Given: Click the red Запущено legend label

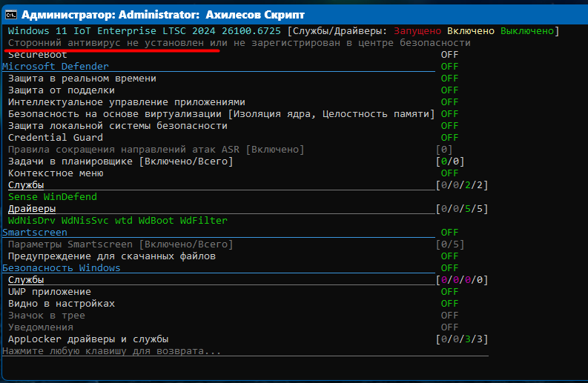Looking at the screenshot, I should pos(417,31).
